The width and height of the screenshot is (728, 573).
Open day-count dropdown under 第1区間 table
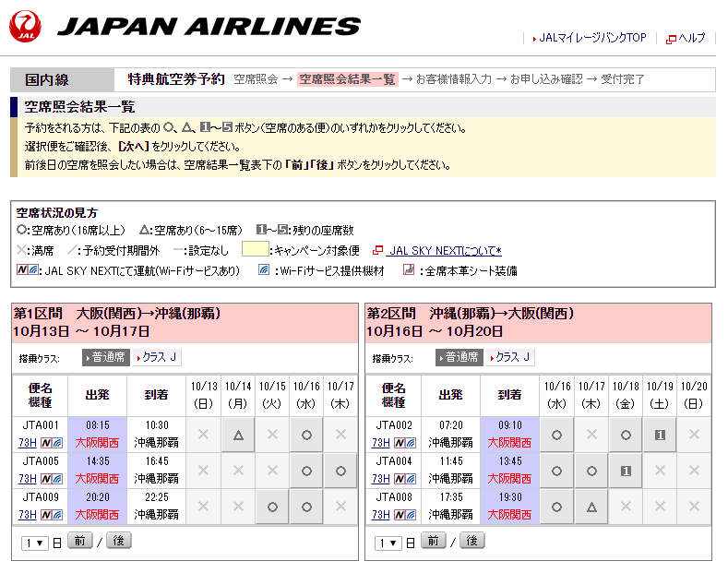coord(35,543)
